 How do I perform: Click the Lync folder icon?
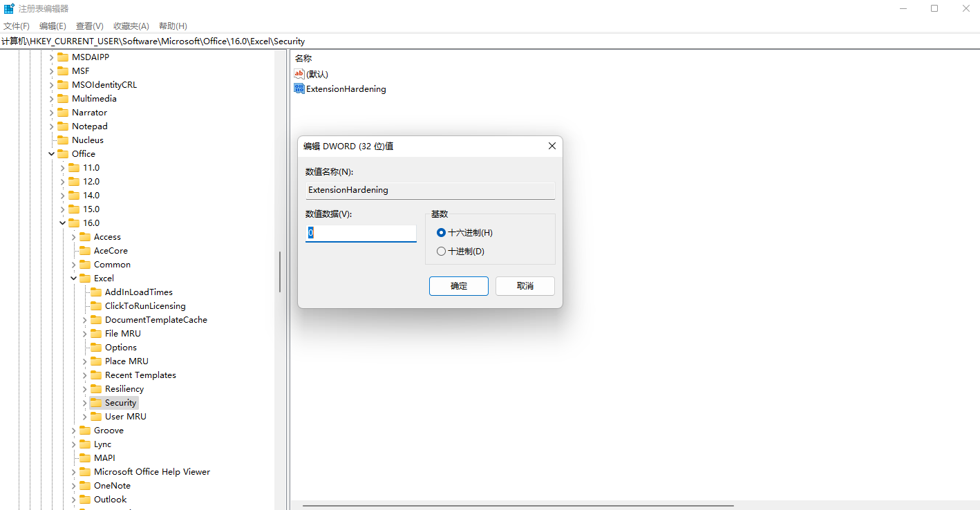point(85,444)
